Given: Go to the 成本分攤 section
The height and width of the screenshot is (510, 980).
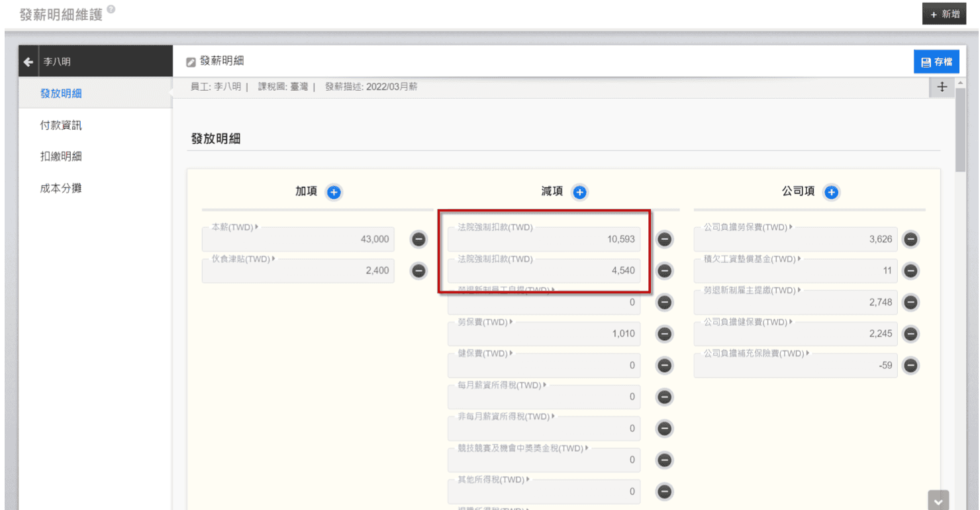Looking at the screenshot, I should 61,189.
